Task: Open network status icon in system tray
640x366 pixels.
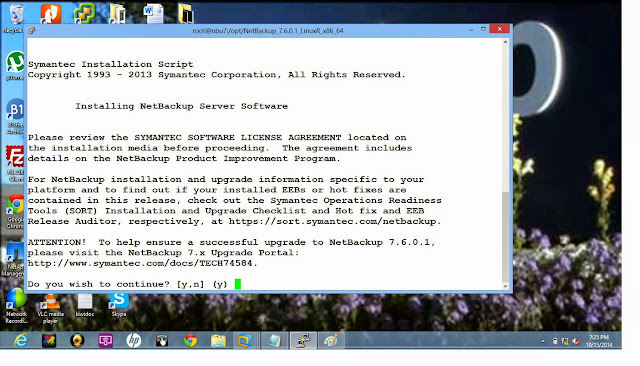Action: click(x=565, y=341)
